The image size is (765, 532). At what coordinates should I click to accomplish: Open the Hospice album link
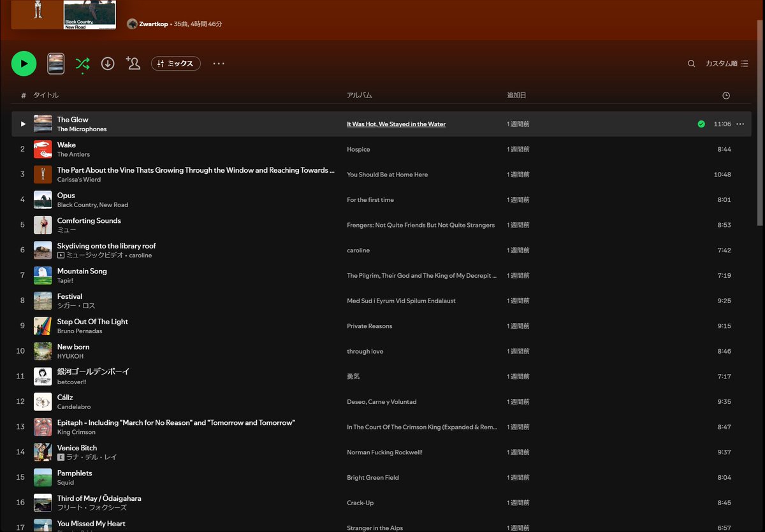pyautogui.click(x=358, y=149)
